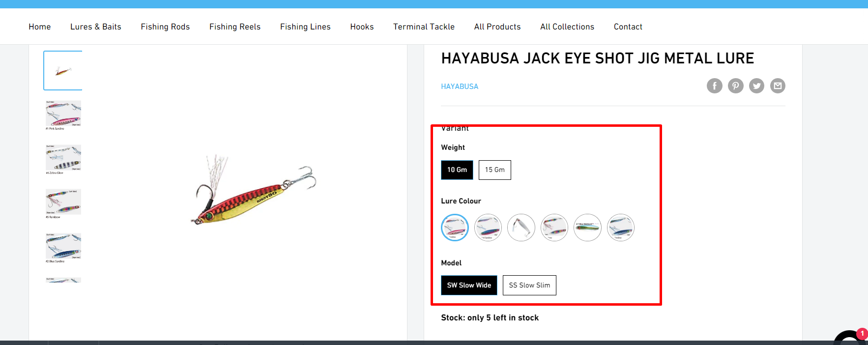
Task: Pick the plain silver lure colour swatch
Action: (521, 228)
